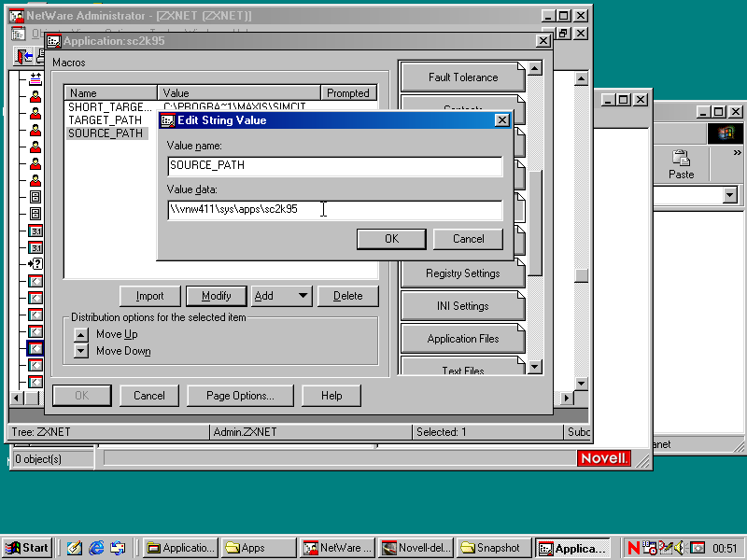Cancel the Edit String Value dialog

468,239
